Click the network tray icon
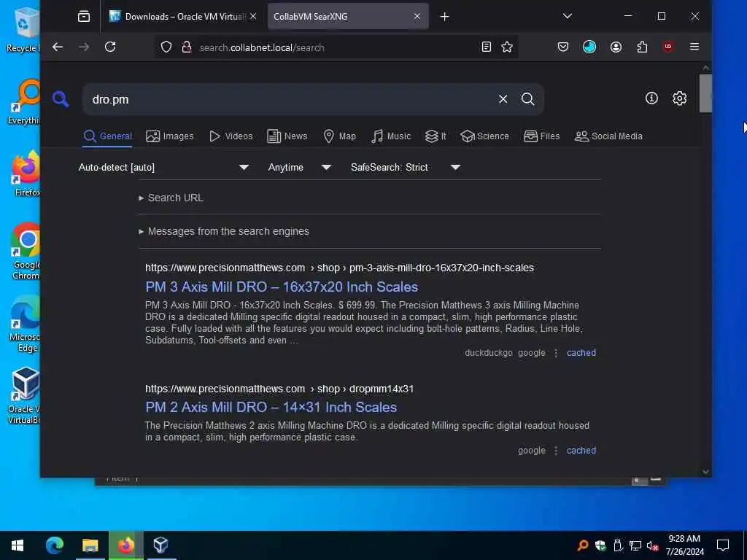 click(x=635, y=545)
